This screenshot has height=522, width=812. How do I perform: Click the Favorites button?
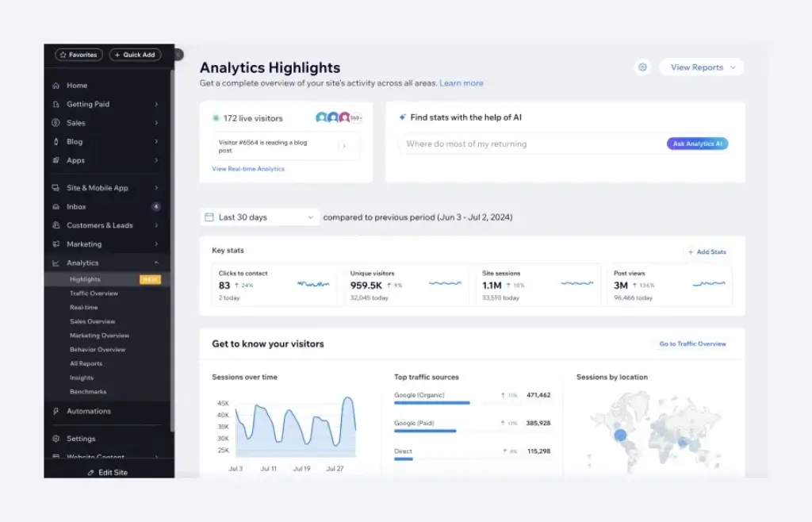click(79, 55)
